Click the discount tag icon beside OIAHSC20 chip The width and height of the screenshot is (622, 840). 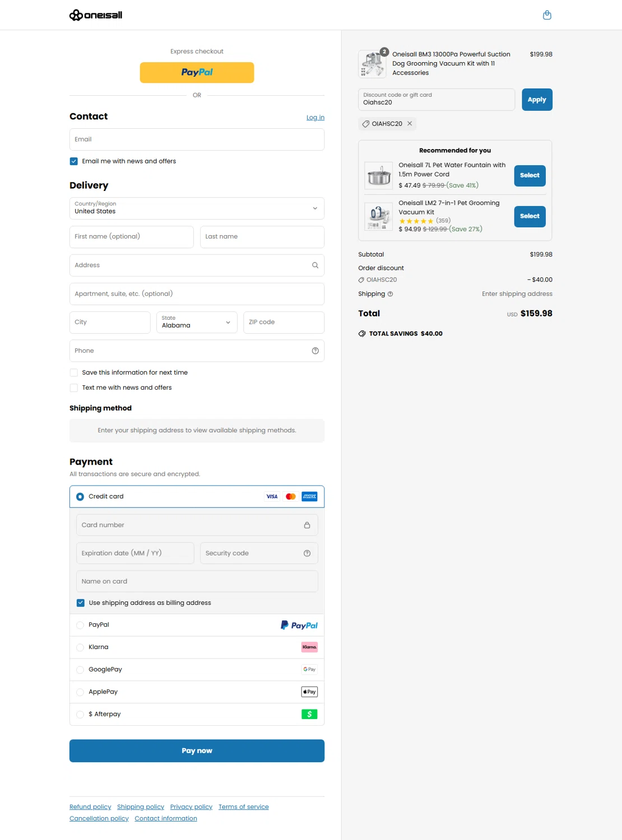coord(365,124)
